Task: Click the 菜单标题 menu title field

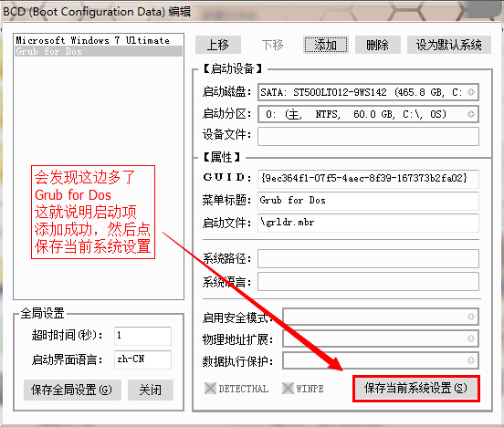Action: click(x=368, y=201)
